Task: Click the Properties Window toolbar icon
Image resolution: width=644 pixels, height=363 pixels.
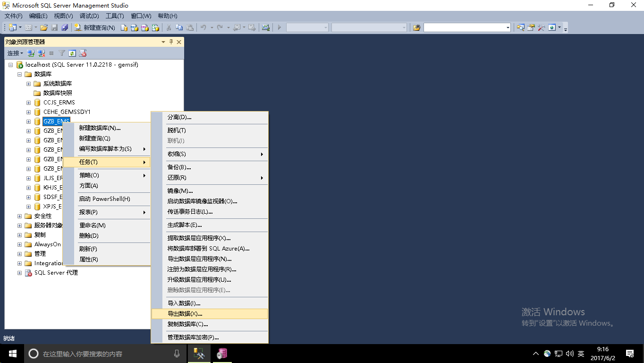Action: point(531,27)
